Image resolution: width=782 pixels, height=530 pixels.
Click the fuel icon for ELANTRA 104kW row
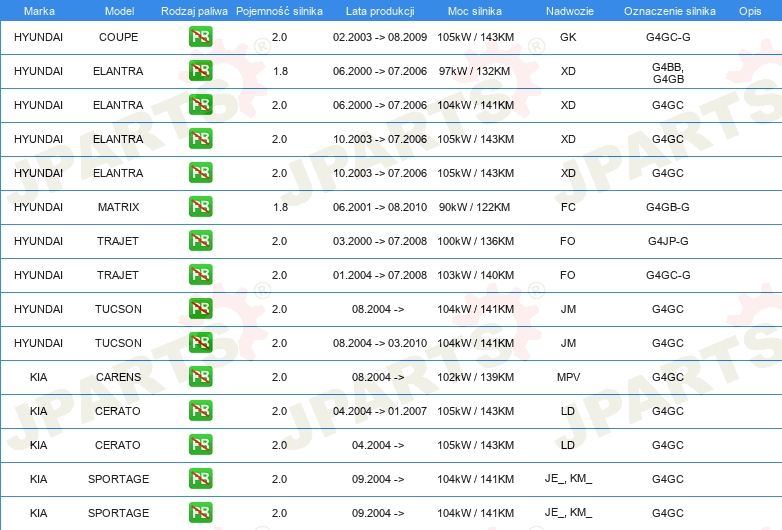200,105
